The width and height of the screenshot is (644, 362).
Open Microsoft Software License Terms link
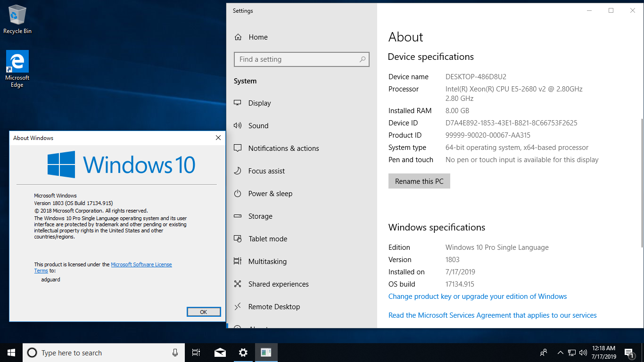[x=141, y=264]
